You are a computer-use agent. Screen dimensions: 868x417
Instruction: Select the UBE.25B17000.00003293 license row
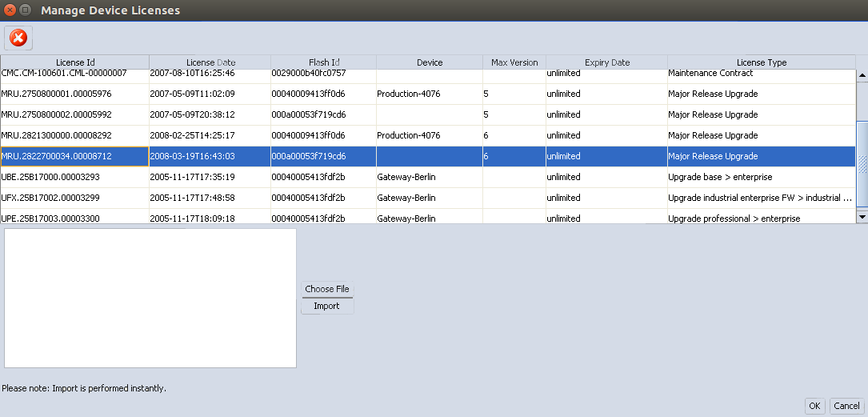pyautogui.click(x=75, y=177)
